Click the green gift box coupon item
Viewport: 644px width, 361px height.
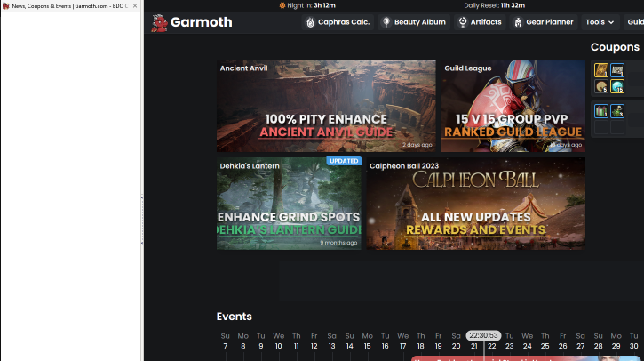coord(601,111)
